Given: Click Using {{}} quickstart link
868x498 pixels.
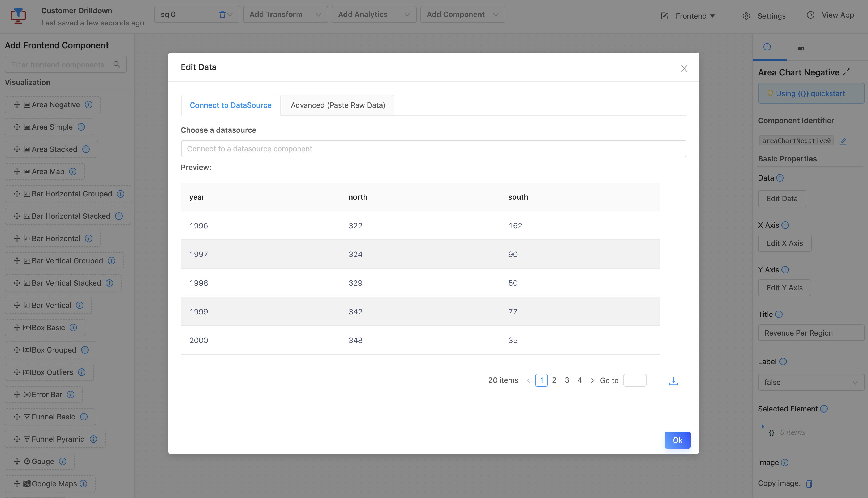Looking at the screenshot, I should click(x=811, y=93).
